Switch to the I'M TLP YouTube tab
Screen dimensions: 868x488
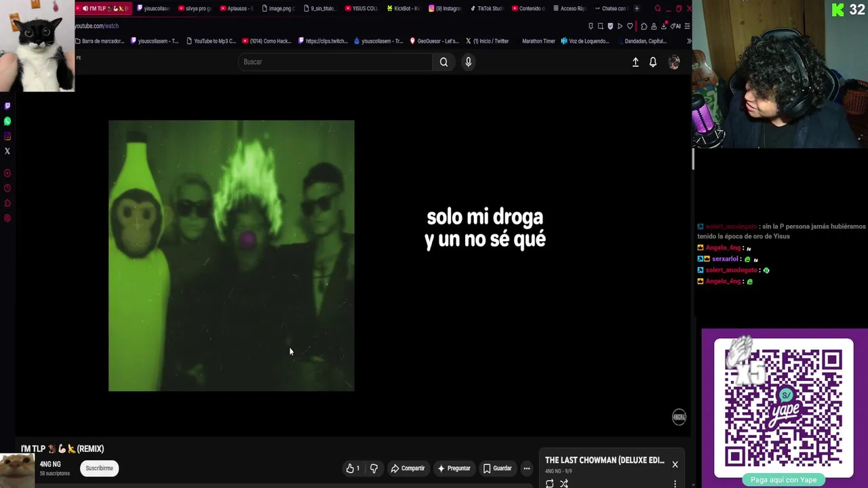tap(104, 9)
